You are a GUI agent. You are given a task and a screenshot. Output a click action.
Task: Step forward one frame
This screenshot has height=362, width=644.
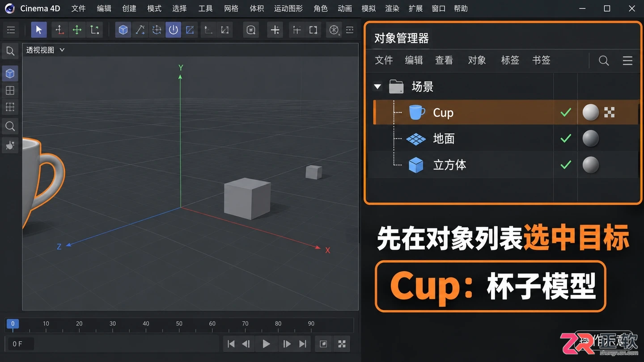287,344
